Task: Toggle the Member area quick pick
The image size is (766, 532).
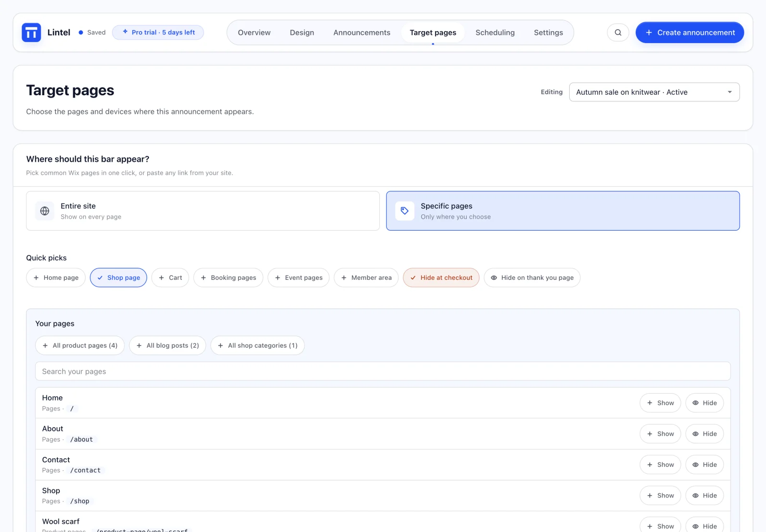Action: 366,277
